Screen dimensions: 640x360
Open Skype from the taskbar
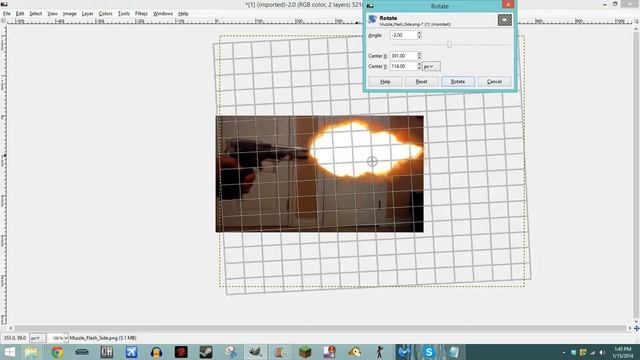429,352
